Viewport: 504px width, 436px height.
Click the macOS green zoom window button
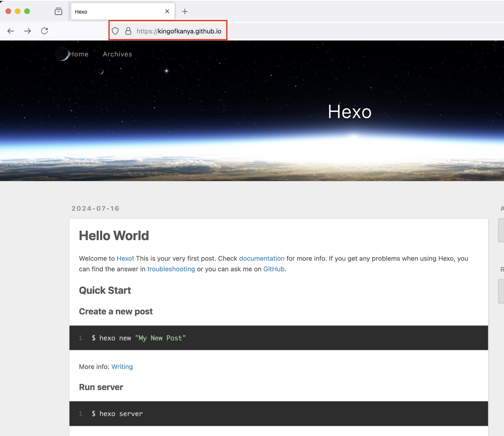coord(27,11)
